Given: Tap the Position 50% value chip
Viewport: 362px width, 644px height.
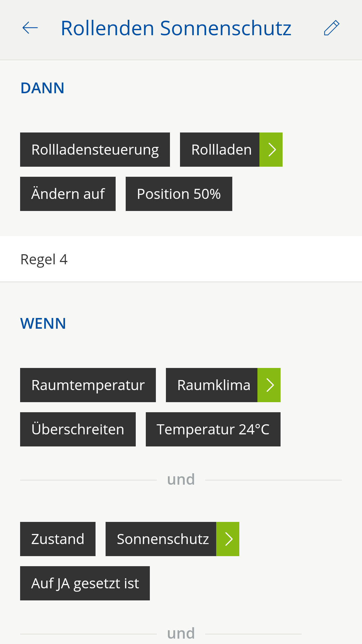Looking at the screenshot, I should (x=179, y=194).
